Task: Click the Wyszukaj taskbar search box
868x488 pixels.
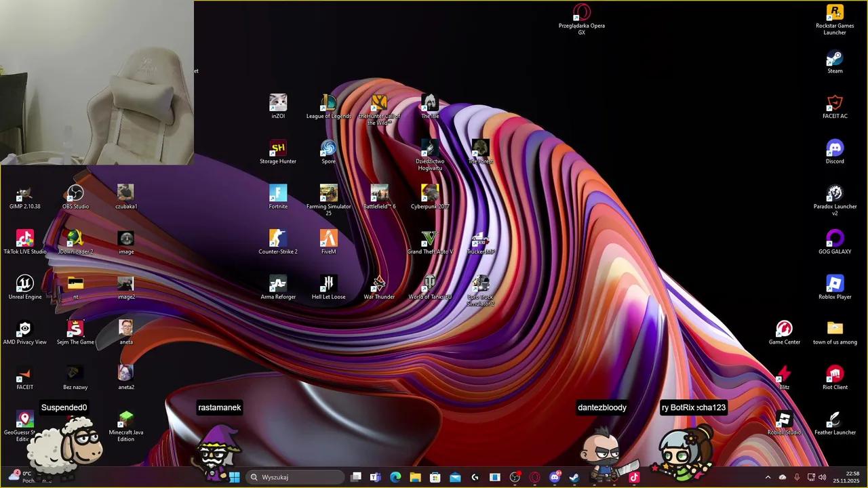Action: pos(294,477)
